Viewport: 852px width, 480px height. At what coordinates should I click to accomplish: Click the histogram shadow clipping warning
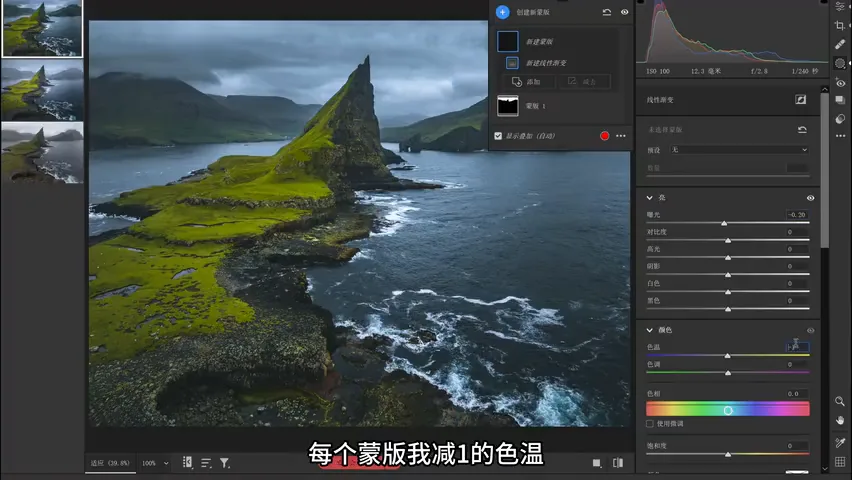641,2
